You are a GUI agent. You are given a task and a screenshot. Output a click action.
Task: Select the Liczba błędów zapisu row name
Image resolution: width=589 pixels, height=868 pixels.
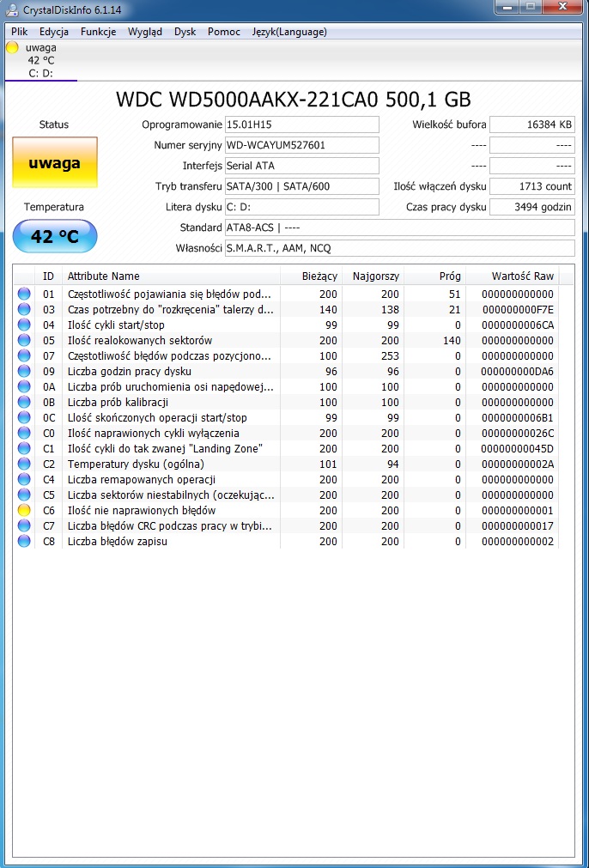point(118,542)
